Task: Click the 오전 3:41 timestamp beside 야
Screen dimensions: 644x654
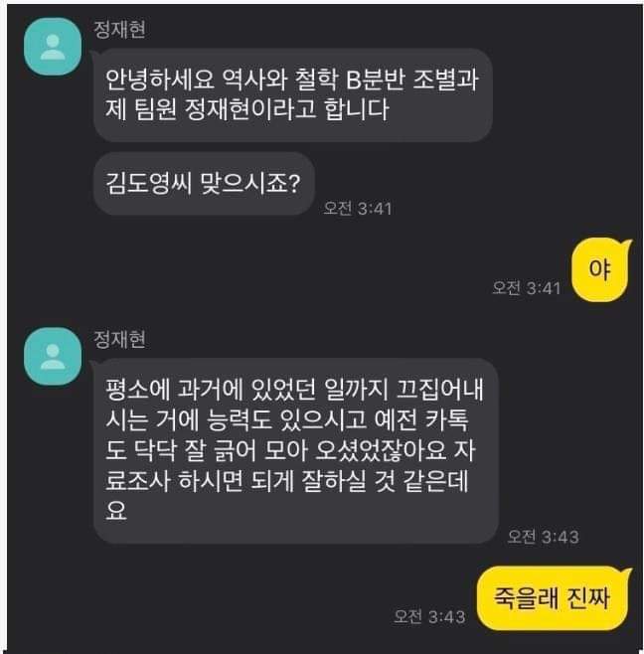Action: 527,288
